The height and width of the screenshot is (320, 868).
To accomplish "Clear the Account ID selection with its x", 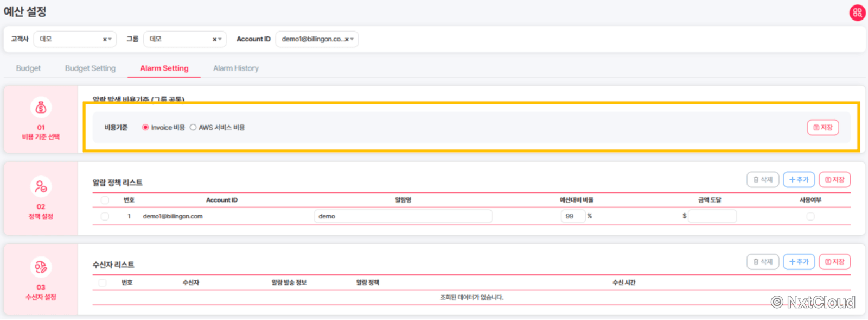I will coord(347,39).
